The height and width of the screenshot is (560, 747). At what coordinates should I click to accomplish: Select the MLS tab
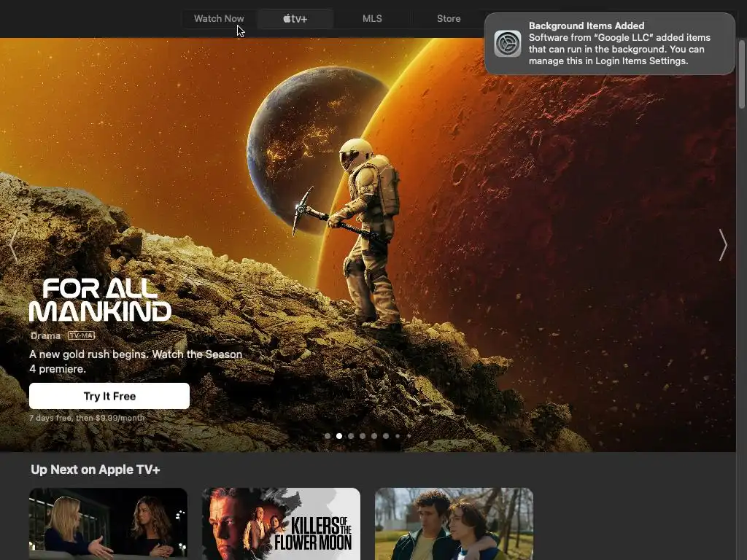[372, 18]
